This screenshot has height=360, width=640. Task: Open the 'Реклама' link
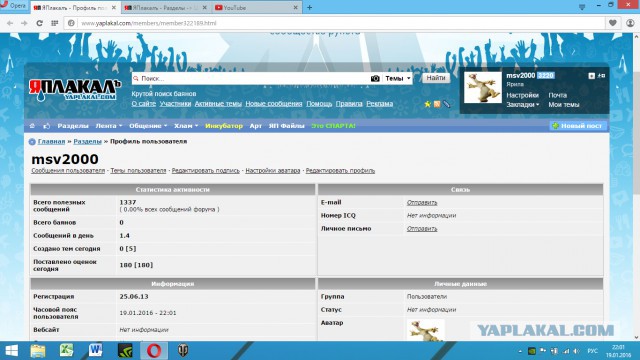(x=380, y=104)
